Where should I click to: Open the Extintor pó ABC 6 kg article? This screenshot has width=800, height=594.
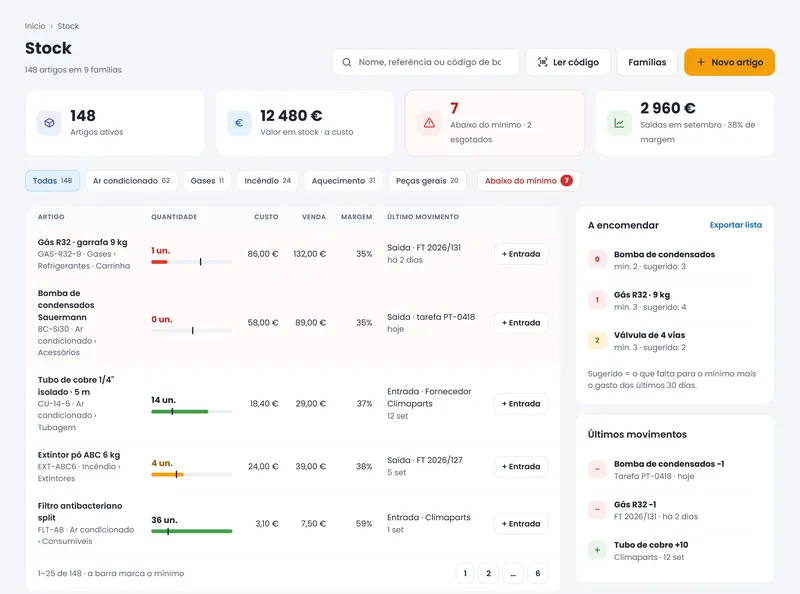click(79, 455)
